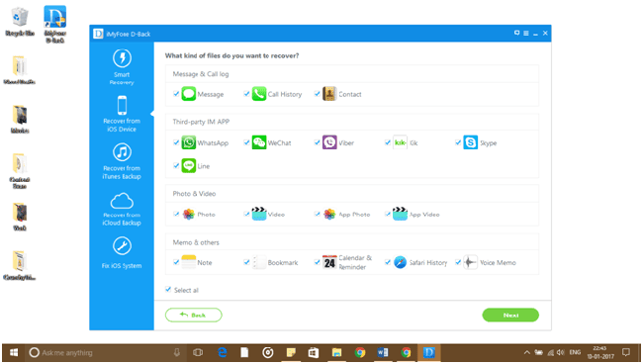Click the Calendar & Reminder icon
643x364 pixels.
(x=329, y=262)
